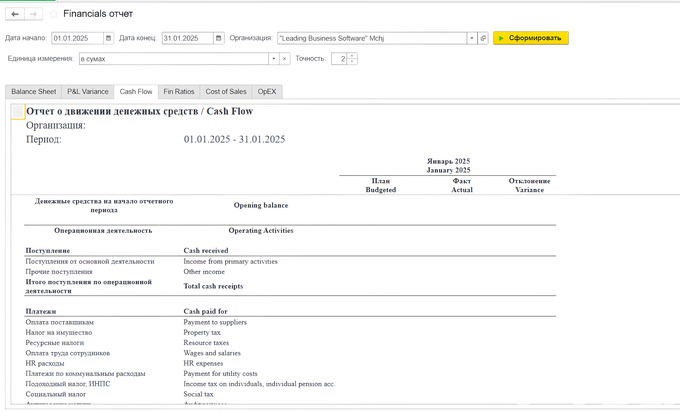Expand the unit of measurement dropdown

coord(272,59)
